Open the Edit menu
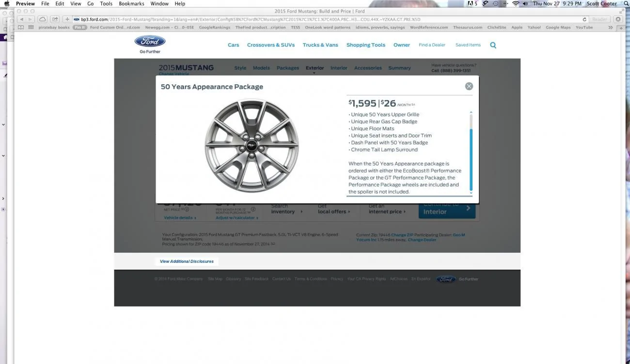630x364 pixels. [60, 3]
